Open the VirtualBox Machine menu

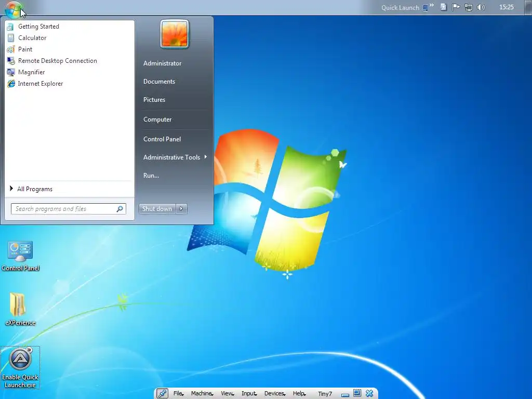(202, 394)
